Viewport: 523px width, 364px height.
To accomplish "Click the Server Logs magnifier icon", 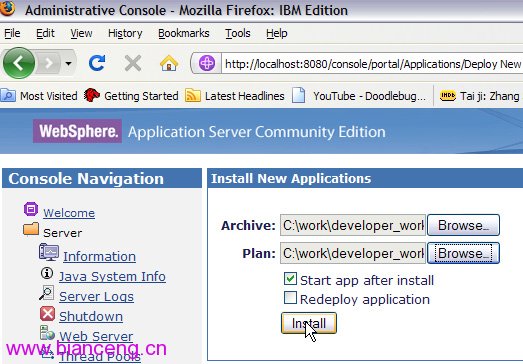I will pyautogui.click(x=46, y=293).
